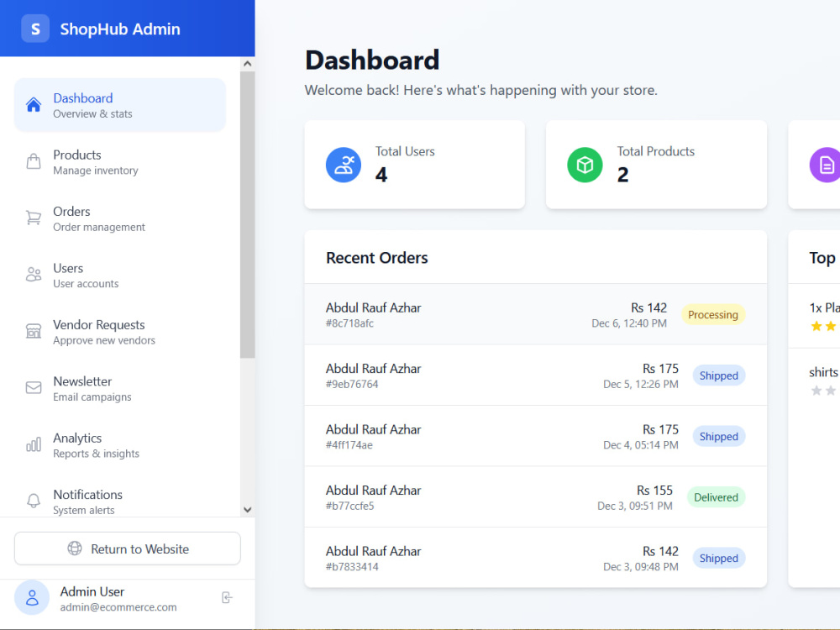Click the Admin User avatar icon
Image resolution: width=840 pixels, height=630 pixels.
point(32,598)
